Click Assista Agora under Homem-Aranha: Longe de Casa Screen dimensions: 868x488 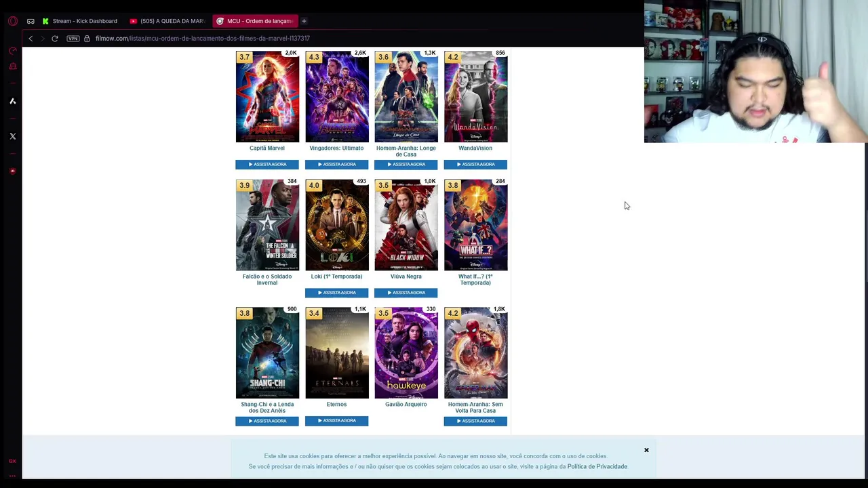[406, 165]
